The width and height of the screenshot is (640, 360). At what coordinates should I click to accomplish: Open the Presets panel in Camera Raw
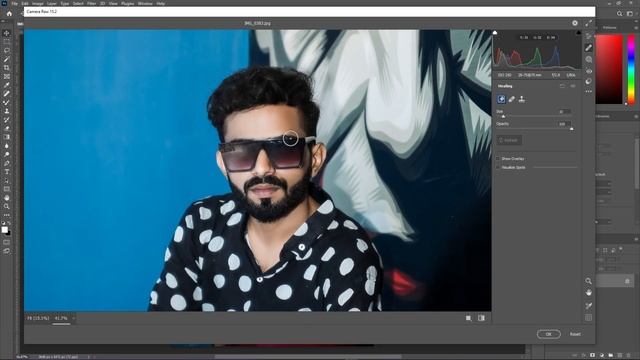[x=589, y=81]
